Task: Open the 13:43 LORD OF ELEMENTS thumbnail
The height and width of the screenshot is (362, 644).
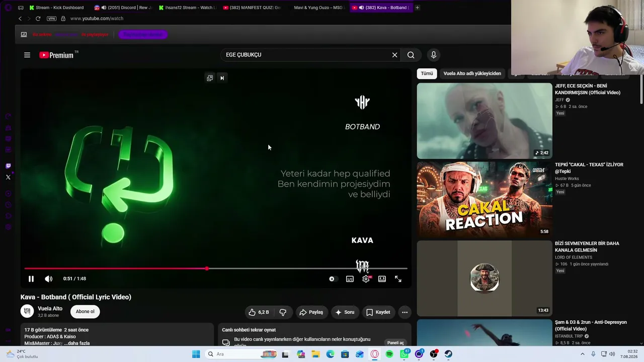Action: click(485, 279)
